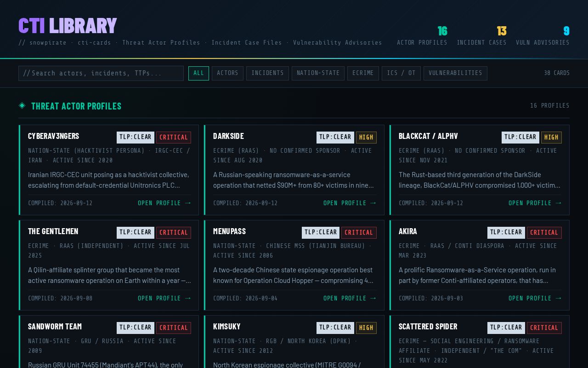This screenshot has width=588, height=368.
Task: Click the CRITICAL badge on SANDWORM TEAM
Action: 174,328
